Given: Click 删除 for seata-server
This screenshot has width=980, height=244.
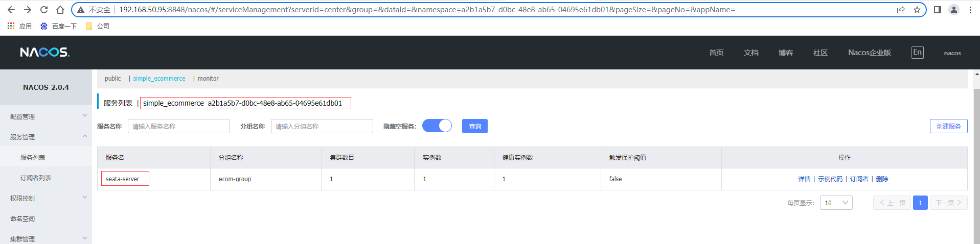Looking at the screenshot, I should (882, 179).
